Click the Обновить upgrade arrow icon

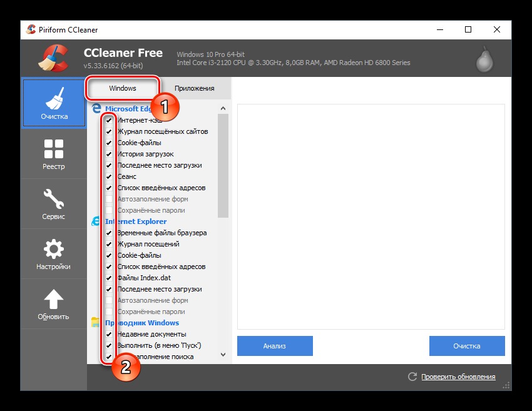[54, 299]
